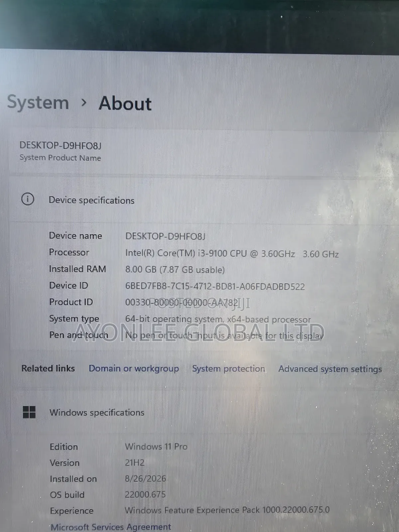The image size is (399, 532).
Task: Click the info icon beside Device specifications
Action: pyautogui.click(x=28, y=199)
